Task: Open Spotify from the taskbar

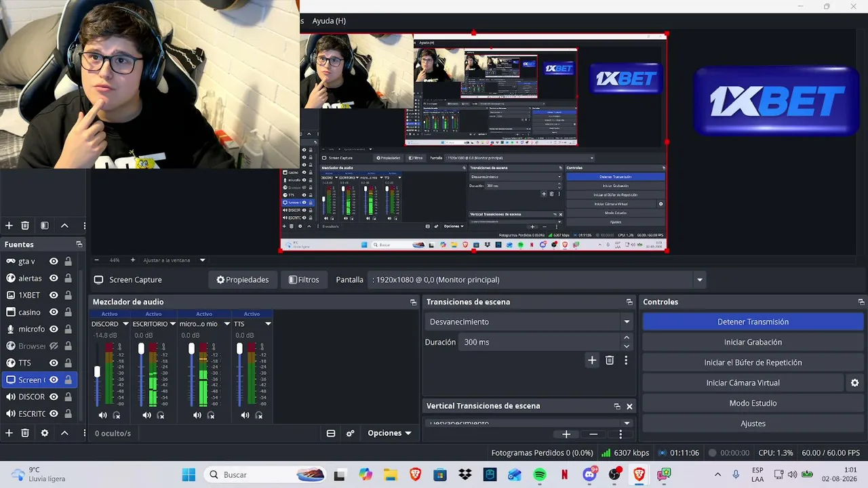Action: pos(540,474)
